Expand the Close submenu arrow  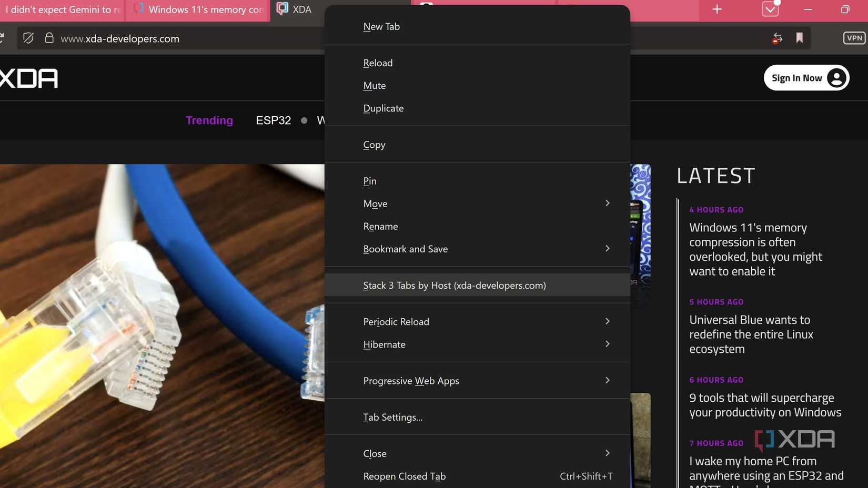click(x=607, y=453)
